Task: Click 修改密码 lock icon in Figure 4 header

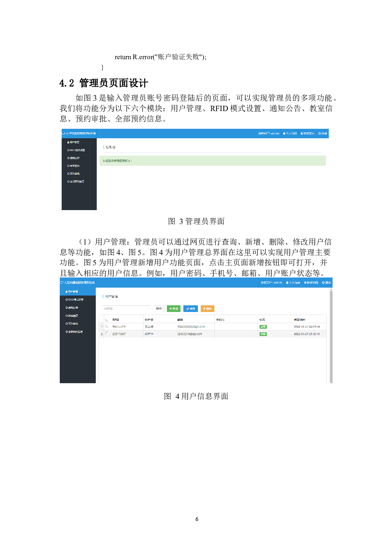Action: coord(305,283)
